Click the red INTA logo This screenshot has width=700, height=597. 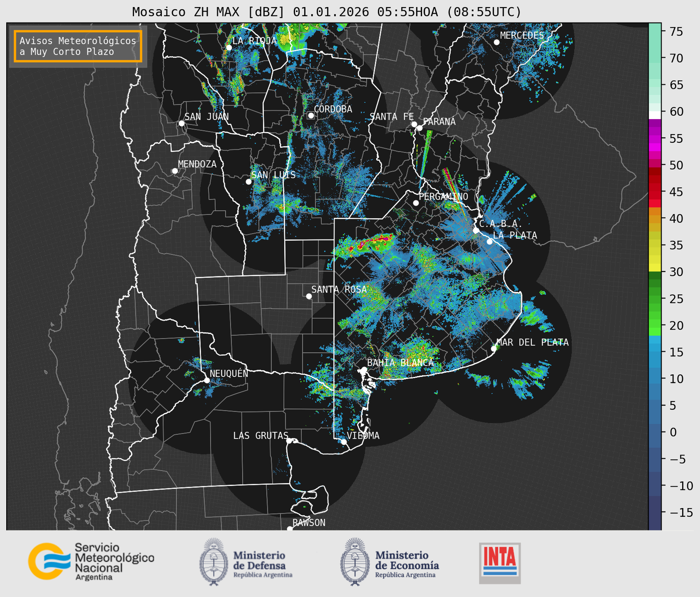point(500,563)
